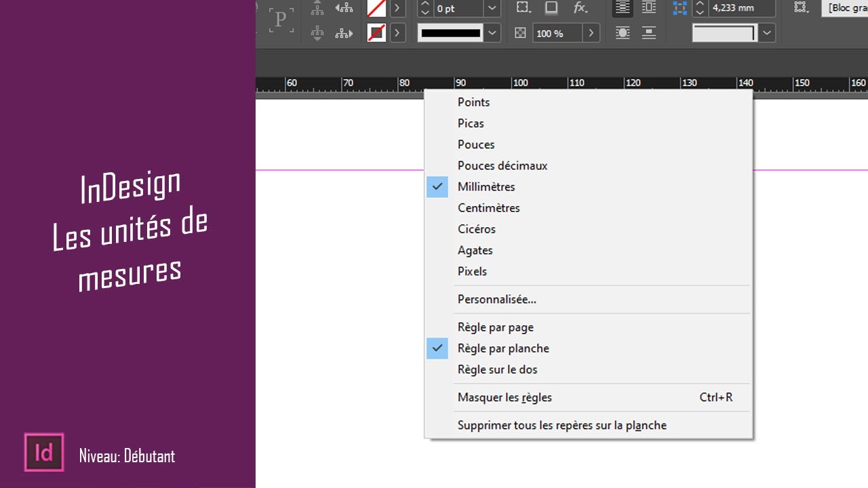Select the jump object wrap icon
The width and height of the screenshot is (868, 488).
pos(649,33)
